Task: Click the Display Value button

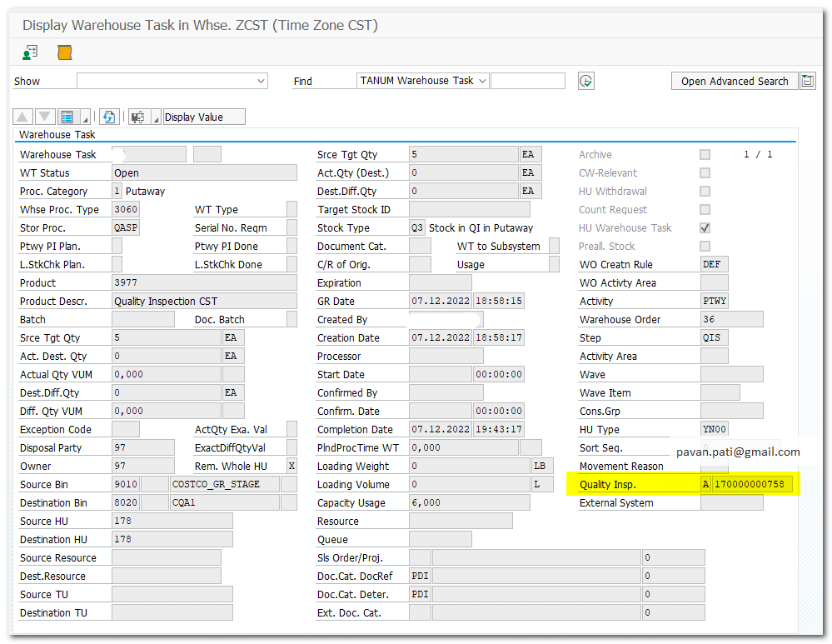Action: [x=204, y=117]
